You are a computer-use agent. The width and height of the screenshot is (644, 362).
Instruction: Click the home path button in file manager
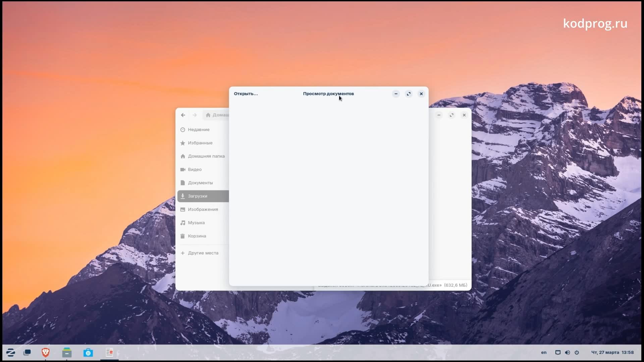coord(216,115)
